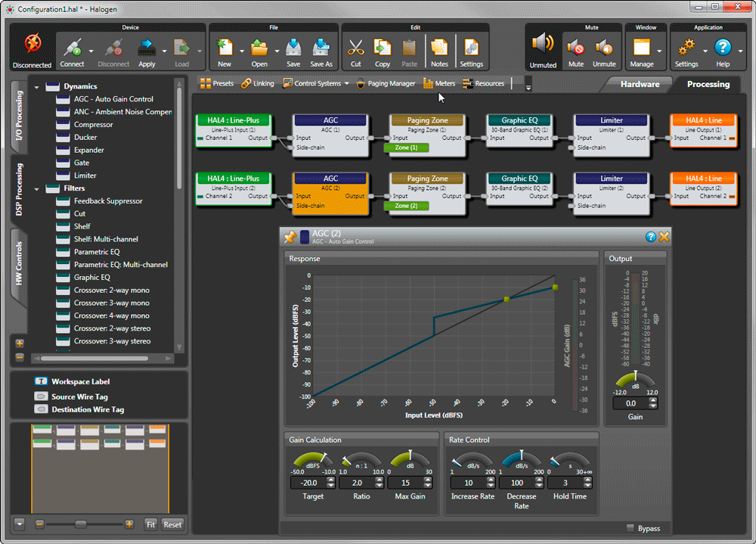Expand all palette items with plus button

(20, 343)
